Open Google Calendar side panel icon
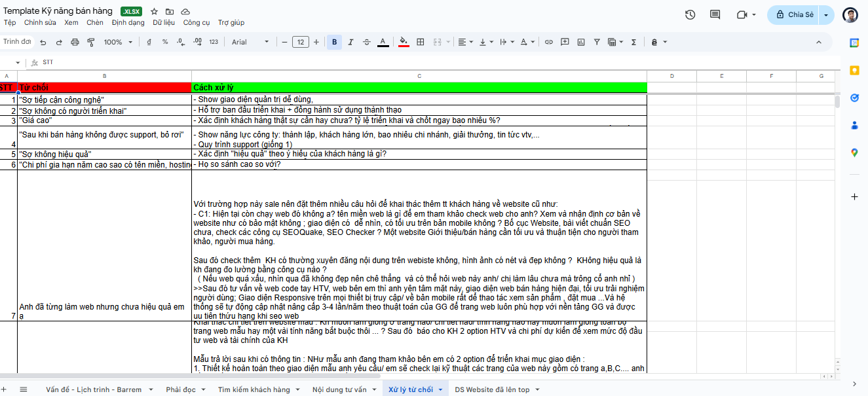868x396 pixels. point(854,43)
